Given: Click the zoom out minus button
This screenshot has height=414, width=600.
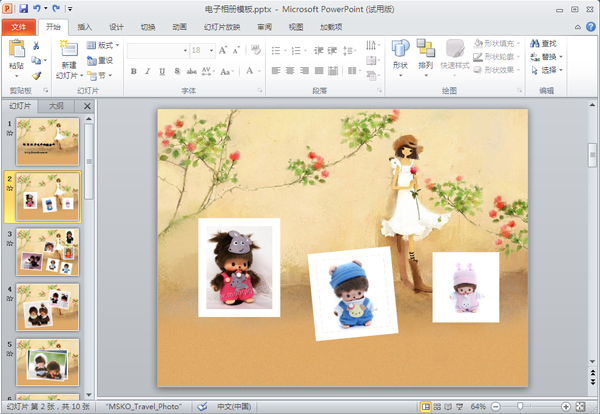Looking at the screenshot, I should [x=496, y=406].
